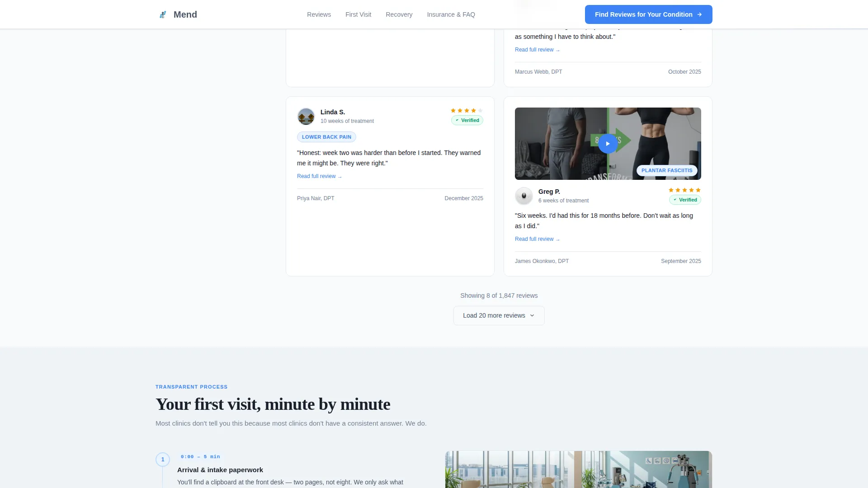Click Linda S. four-star rating
The height and width of the screenshot is (488, 868).
pyautogui.click(x=467, y=111)
